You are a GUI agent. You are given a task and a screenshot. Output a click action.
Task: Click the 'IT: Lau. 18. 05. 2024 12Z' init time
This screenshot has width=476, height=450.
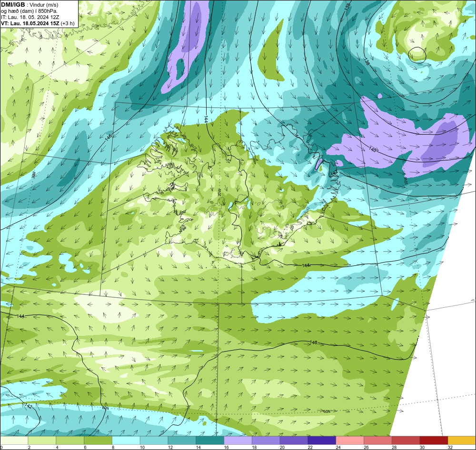[30, 17]
